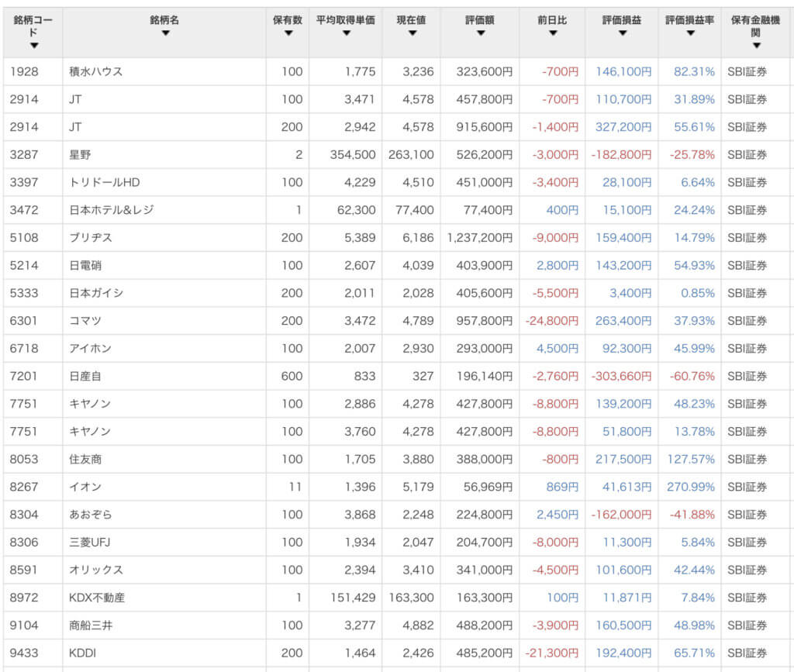This screenshot has height=672, width=794.
Task: Click the トリドールHD row name
Action: 105,182
